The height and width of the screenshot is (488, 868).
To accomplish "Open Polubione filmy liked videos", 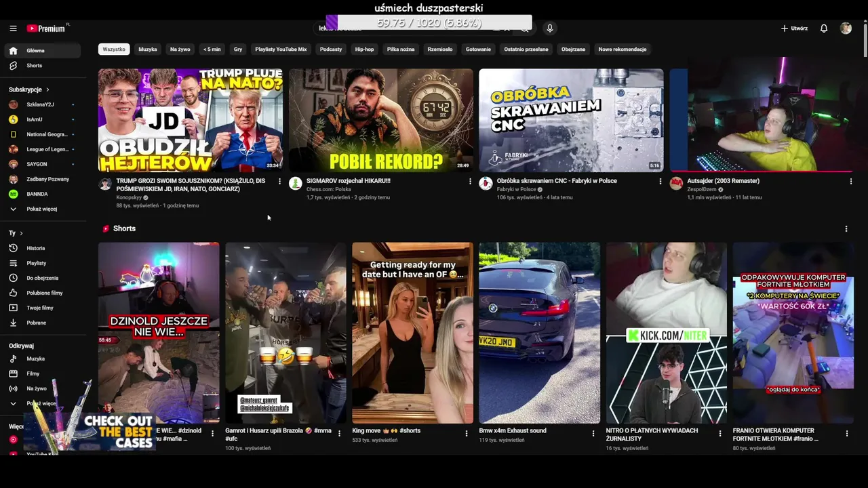I will pyautogui.click(x=42, y=293).
